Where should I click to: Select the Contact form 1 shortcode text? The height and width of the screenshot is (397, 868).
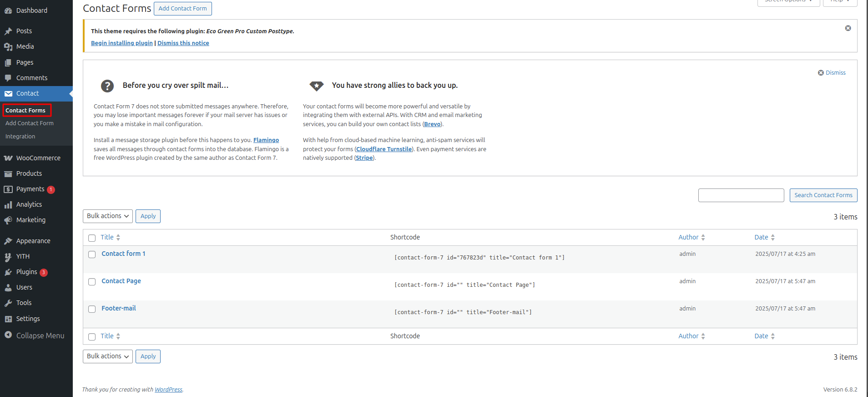pos(479,258)
